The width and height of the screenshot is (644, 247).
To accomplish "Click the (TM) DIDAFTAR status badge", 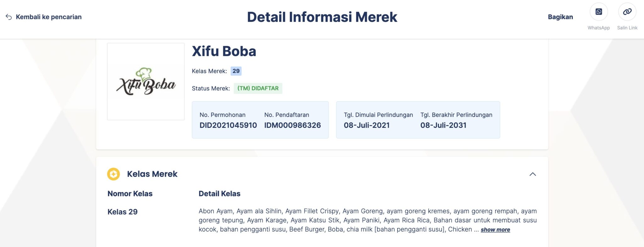I will 258,88.
